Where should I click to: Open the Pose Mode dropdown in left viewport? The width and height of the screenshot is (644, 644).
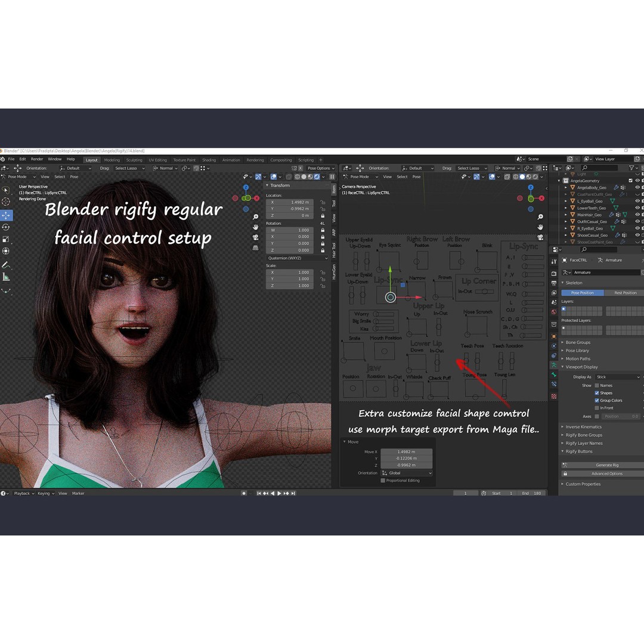pyautogui.click(x=18, y=177)
